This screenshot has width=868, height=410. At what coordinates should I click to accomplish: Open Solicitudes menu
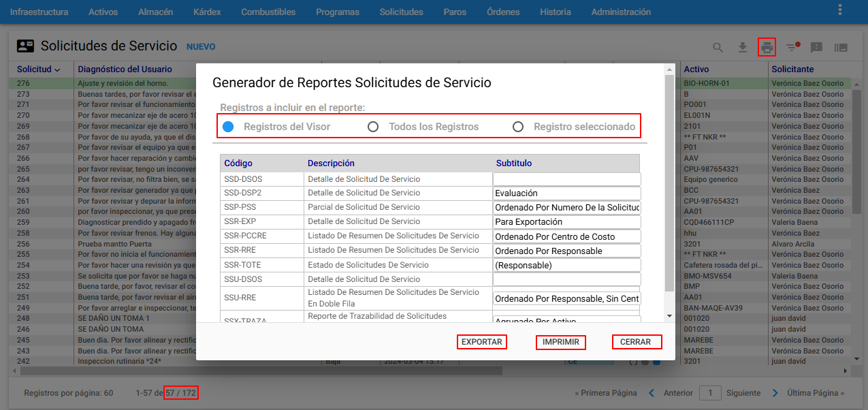pos(401,12)
